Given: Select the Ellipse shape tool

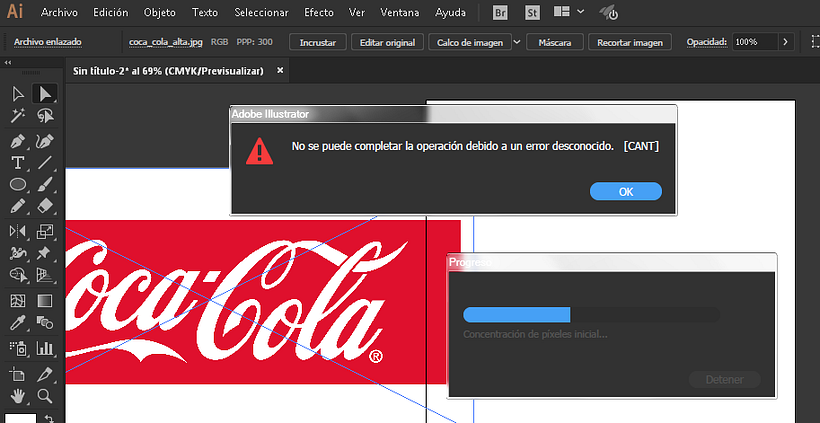Looking at the screenshot, I should [x=18, y=184].
